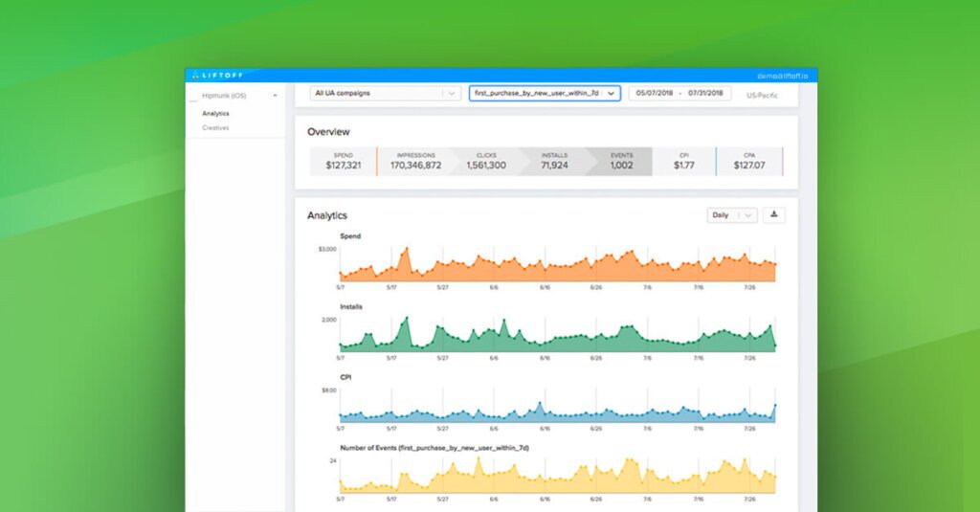Click the Liftoff logo in header
The width and height of the screenshot is (980, 512).
pyautogui.click(x=217, y=76)
